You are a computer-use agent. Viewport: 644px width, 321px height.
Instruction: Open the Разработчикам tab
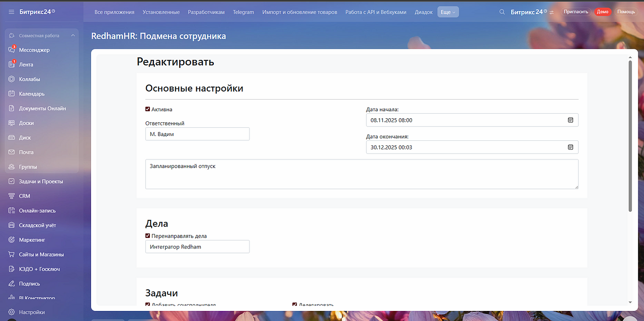click(x=206, y=12)
